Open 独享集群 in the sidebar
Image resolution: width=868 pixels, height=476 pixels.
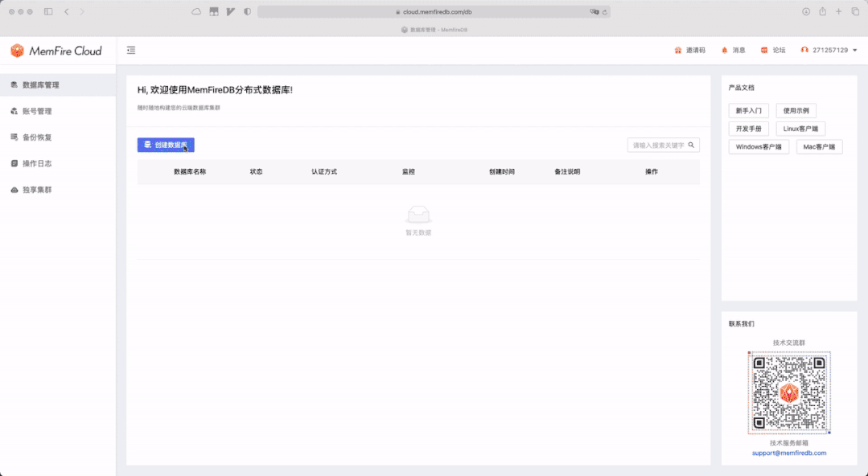pyautogui.click(x=58, y=190)
